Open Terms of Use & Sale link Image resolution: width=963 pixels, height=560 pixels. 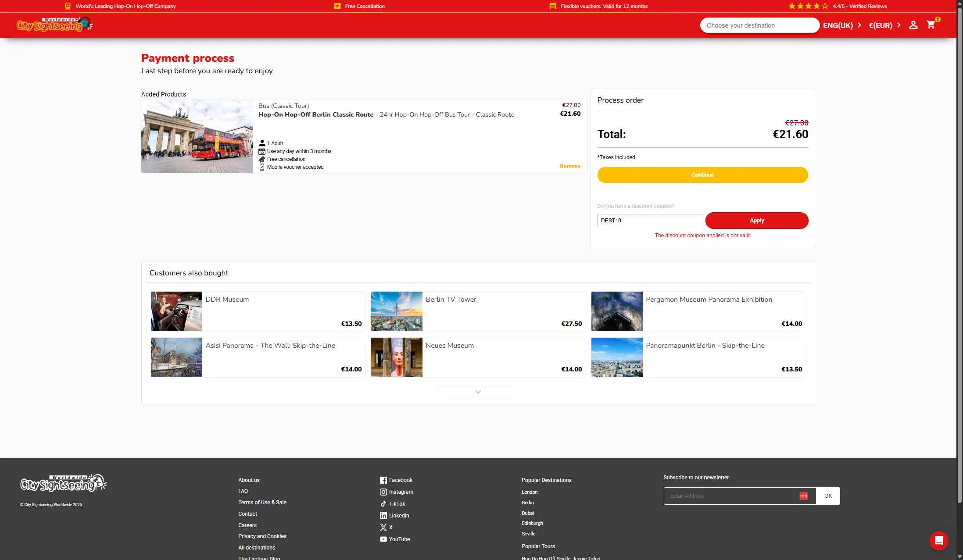[262, 503]
